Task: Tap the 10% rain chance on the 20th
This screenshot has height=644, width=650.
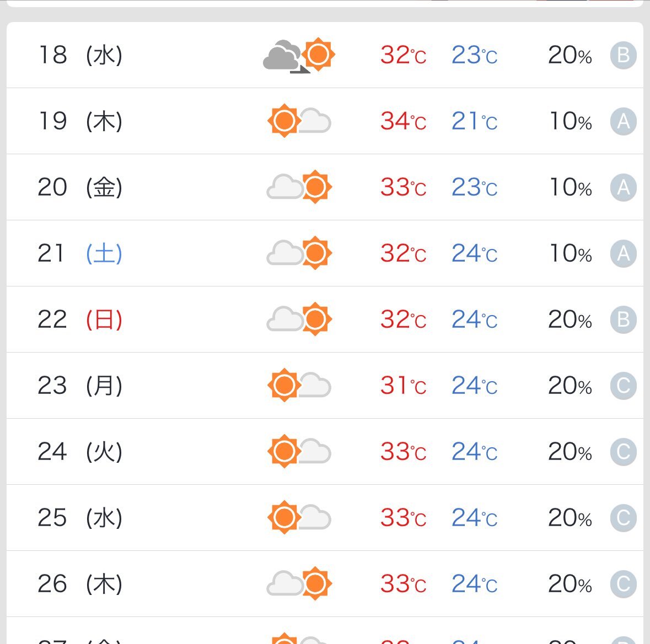Action: pos(571,187)
